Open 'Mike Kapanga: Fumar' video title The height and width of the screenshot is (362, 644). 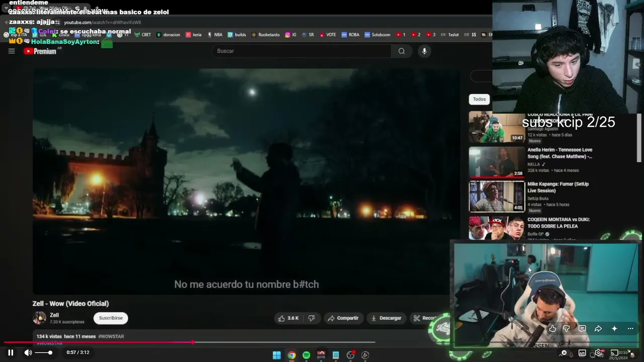point(558,187)
